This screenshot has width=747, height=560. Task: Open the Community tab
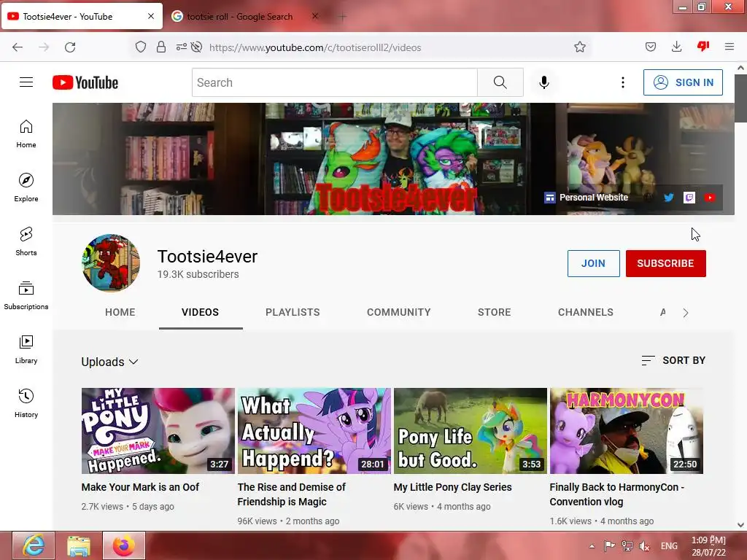point(399,312)
